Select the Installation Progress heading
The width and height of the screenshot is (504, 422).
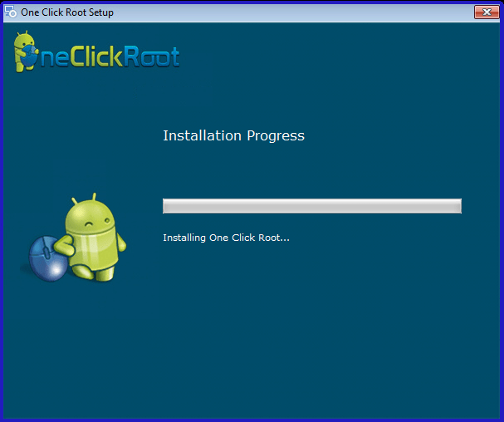(x=233, y=135)
